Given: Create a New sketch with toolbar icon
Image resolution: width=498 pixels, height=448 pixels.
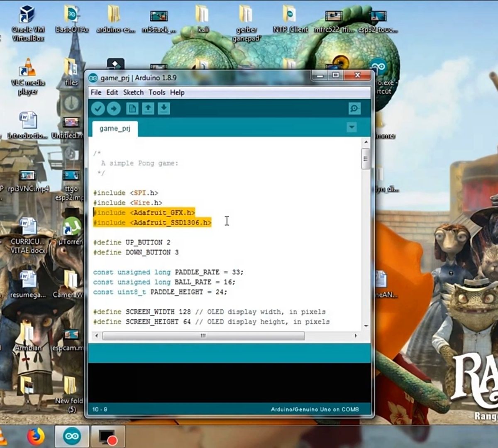Looking at the screenshot, I should (132, 108).
